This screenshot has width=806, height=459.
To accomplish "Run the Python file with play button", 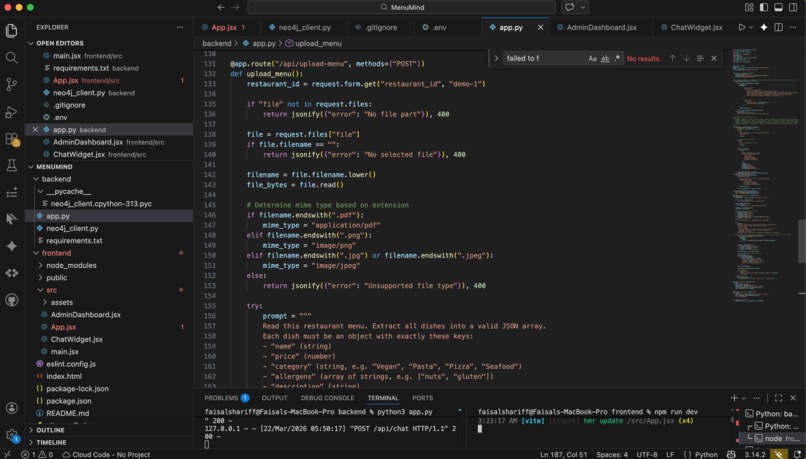I will point(742,27).
